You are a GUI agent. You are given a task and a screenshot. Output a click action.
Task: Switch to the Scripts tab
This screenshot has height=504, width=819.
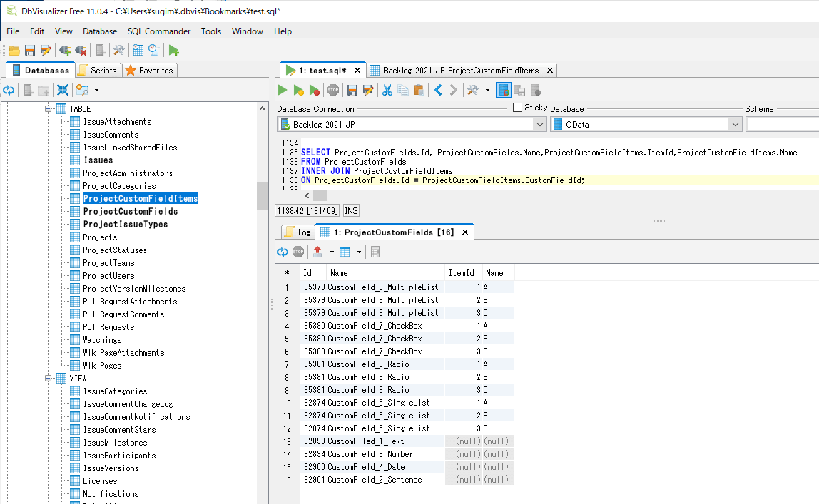(97, 70)
